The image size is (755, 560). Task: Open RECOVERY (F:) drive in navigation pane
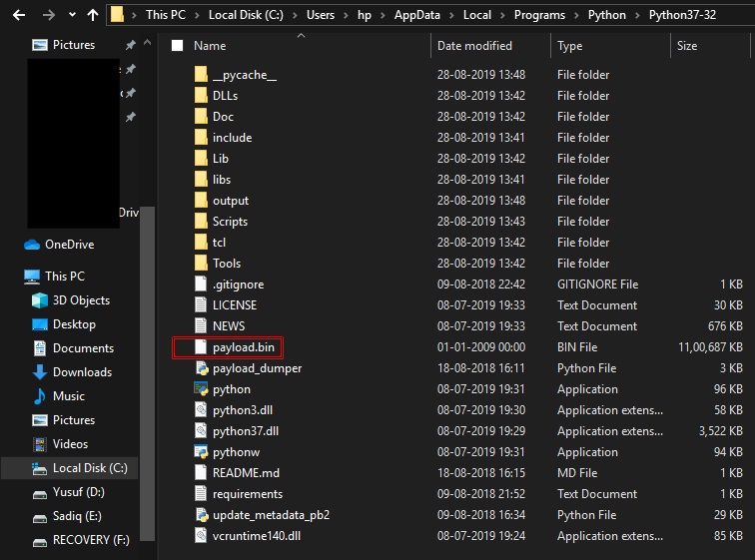click(81, 540)
